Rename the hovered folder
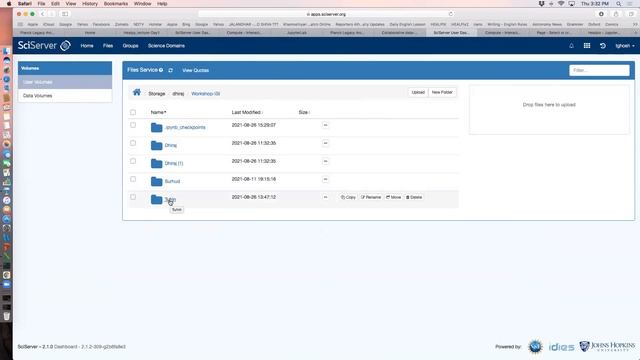 pyautogui.click(x=371, y=197)
